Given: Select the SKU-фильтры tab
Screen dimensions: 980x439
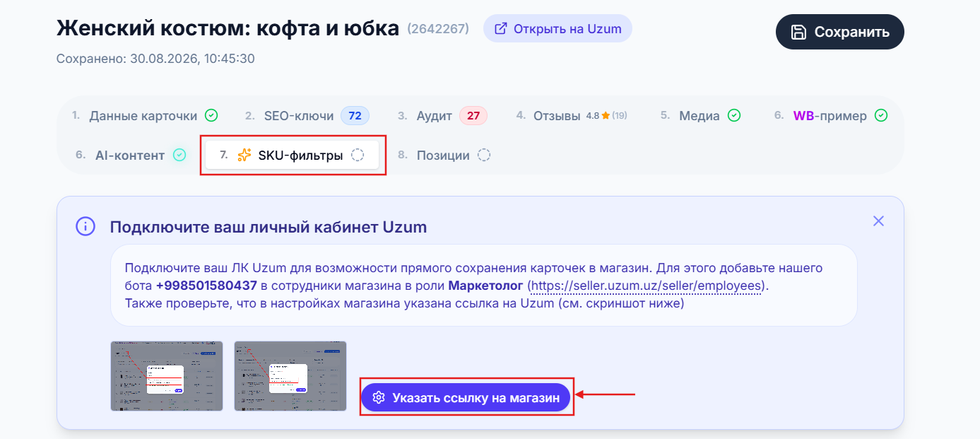Looking at the screenshot, I should coord(292,156).
